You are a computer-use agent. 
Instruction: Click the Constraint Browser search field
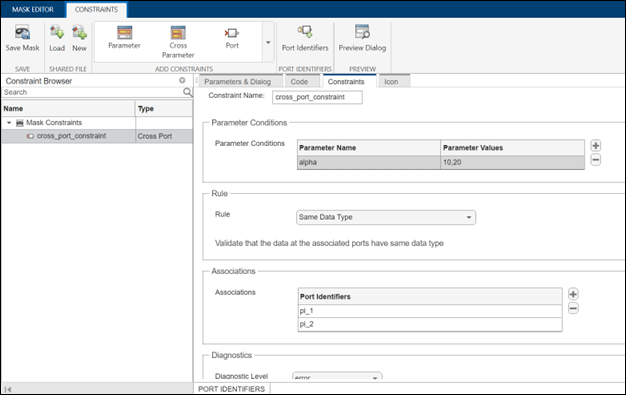tap(92, 92)
